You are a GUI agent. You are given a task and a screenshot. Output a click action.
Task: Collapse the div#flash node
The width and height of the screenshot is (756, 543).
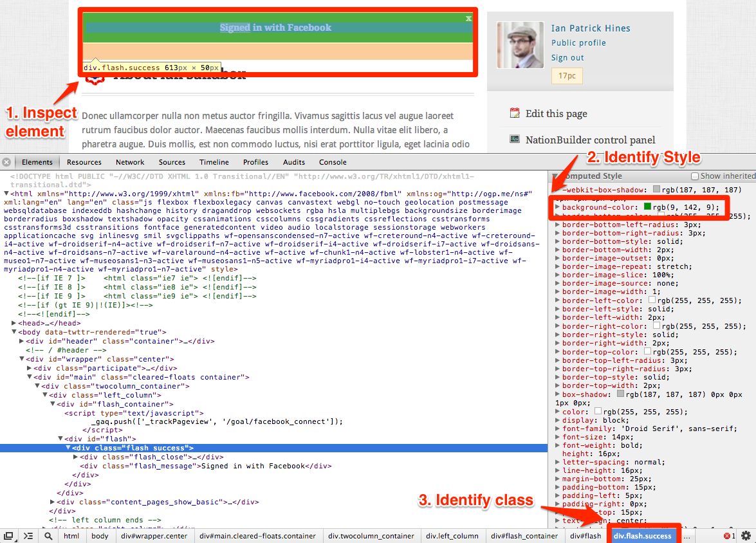(x=60, y=438)
